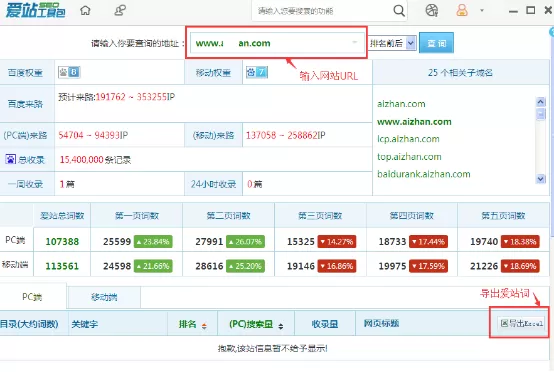Image resolution: width=554 pixels, height=372 pixels.
Task: Click the orange user account icon
Action: tap(462, 10)
